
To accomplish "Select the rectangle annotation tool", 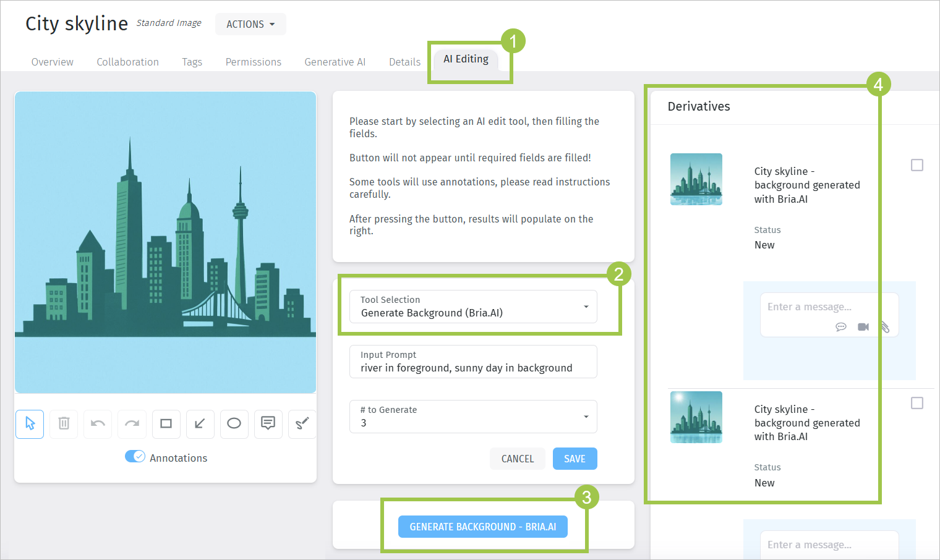I will 166,424.
